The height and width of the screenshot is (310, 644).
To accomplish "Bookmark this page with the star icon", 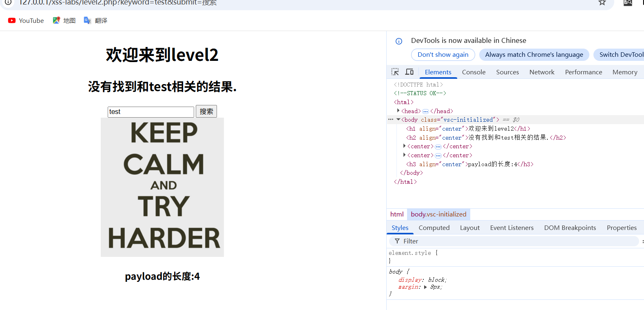I will [x=602, y=2].
